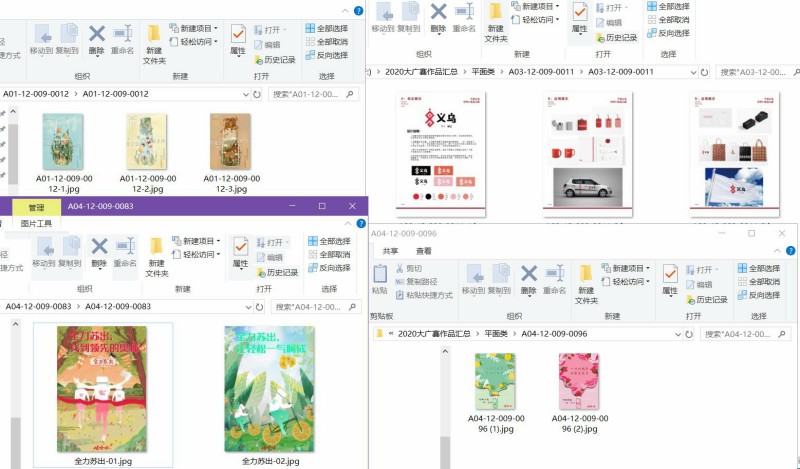Open address history dropdown in A04-12-009-0096 window
Viewport: 800px width, 469px height.
(678, 334)
